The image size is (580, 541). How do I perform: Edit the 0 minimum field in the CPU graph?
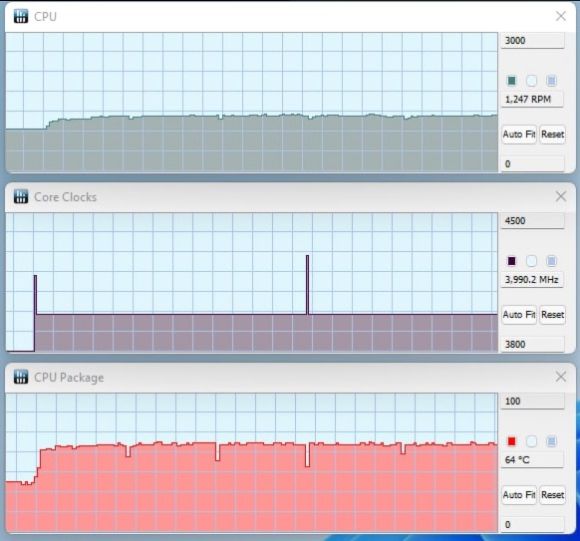point(533,164)
